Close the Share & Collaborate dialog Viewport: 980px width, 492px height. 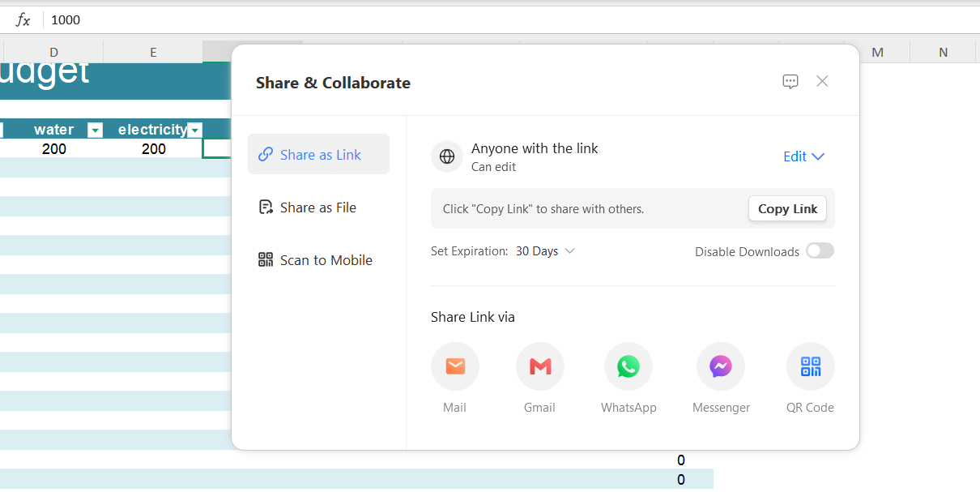coord(822,81)
